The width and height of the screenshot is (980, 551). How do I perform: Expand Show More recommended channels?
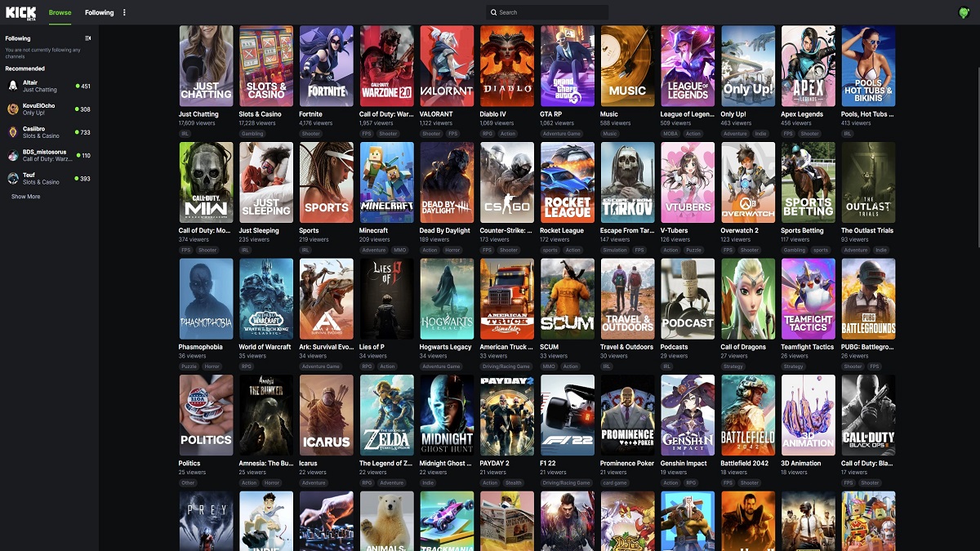click(x=26, y=196)
